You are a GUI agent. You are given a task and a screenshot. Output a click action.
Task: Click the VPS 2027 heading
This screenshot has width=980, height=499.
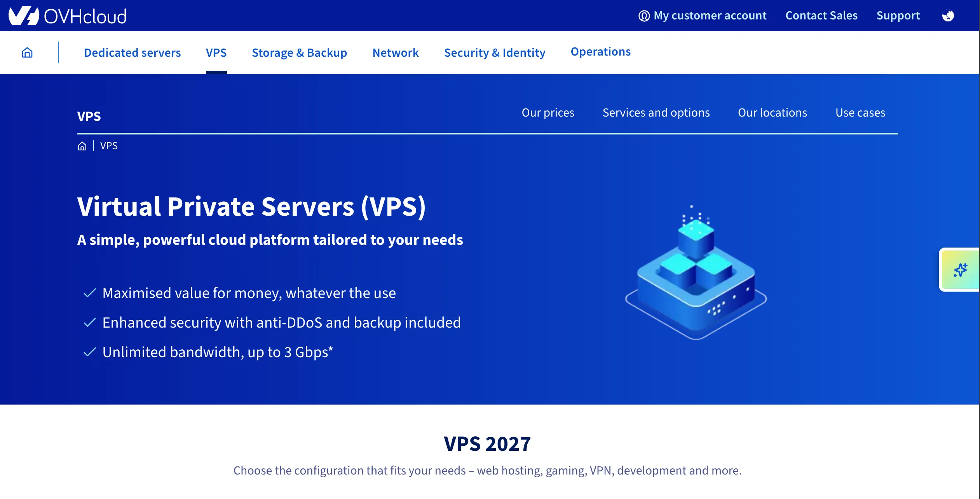pos(487,444)
